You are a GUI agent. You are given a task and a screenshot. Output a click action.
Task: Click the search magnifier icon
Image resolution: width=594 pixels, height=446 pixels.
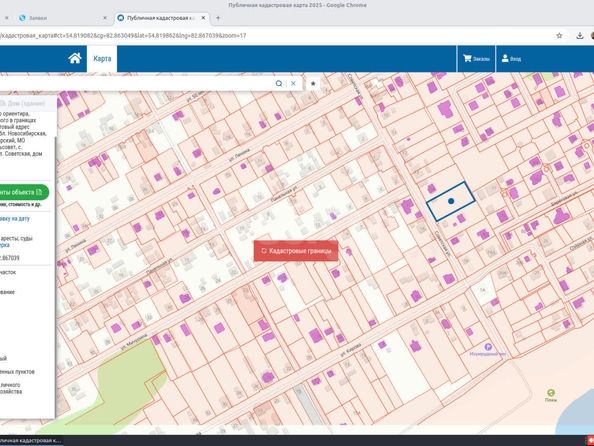[279, 83]
